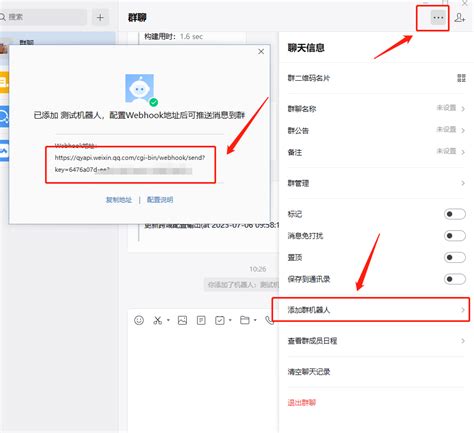Expand the 群公告 setting
The height and width of the screenshot is (433, 474).
point(376,130)
